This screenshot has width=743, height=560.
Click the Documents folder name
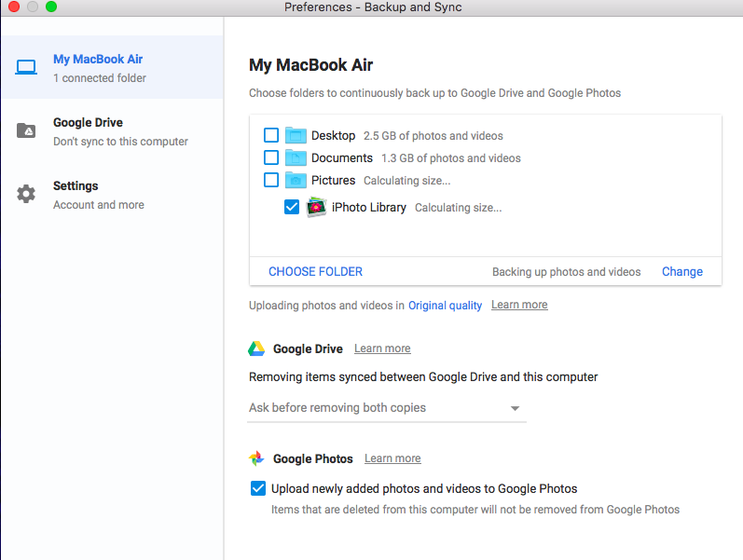pos(342,157)
